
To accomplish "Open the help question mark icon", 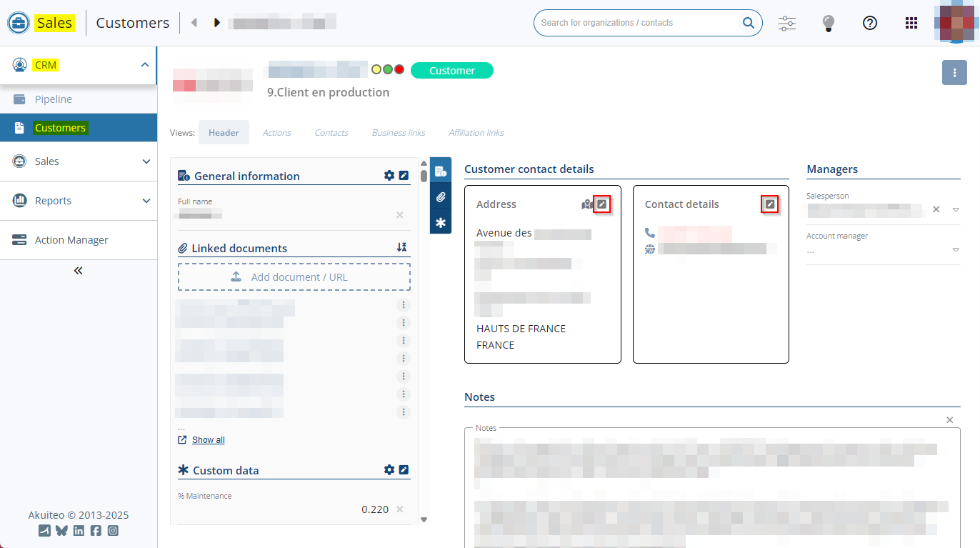I will coord(869,23).
